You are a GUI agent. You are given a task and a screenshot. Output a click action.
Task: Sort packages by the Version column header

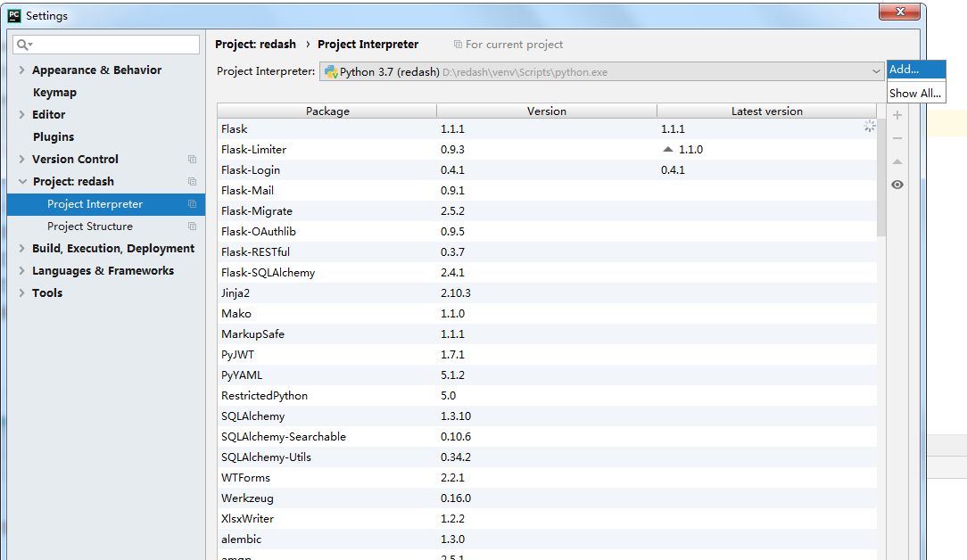pyautogui.click(x=547, y=111)
